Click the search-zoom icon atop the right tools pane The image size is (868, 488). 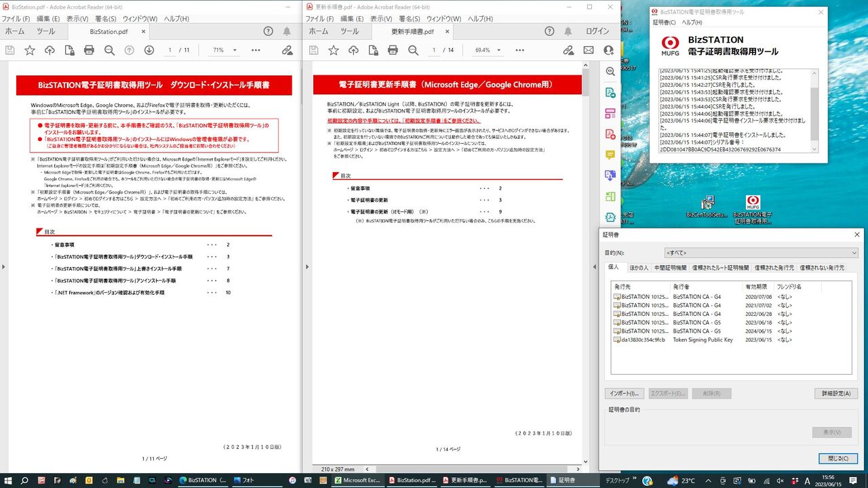click(610, 71)
